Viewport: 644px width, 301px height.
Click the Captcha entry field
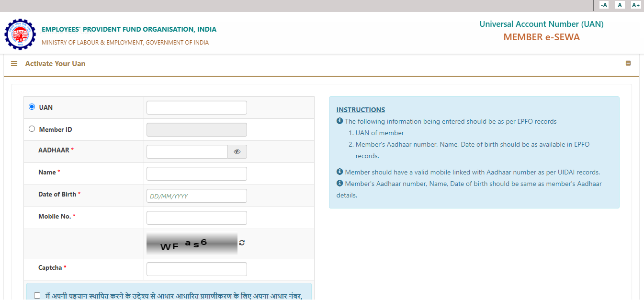pyautogui.click(x=196, y=269)
